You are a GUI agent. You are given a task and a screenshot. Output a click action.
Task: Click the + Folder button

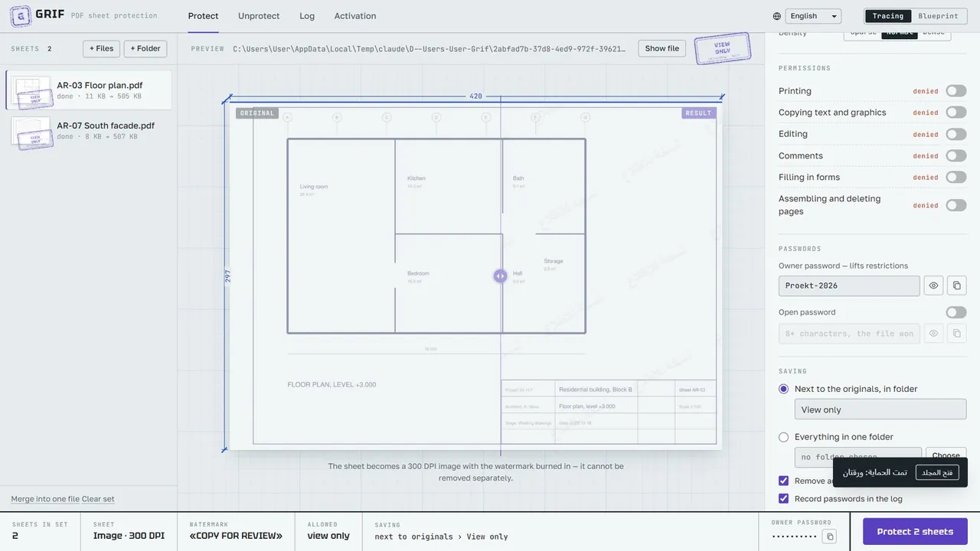click(x=145, y=48)
